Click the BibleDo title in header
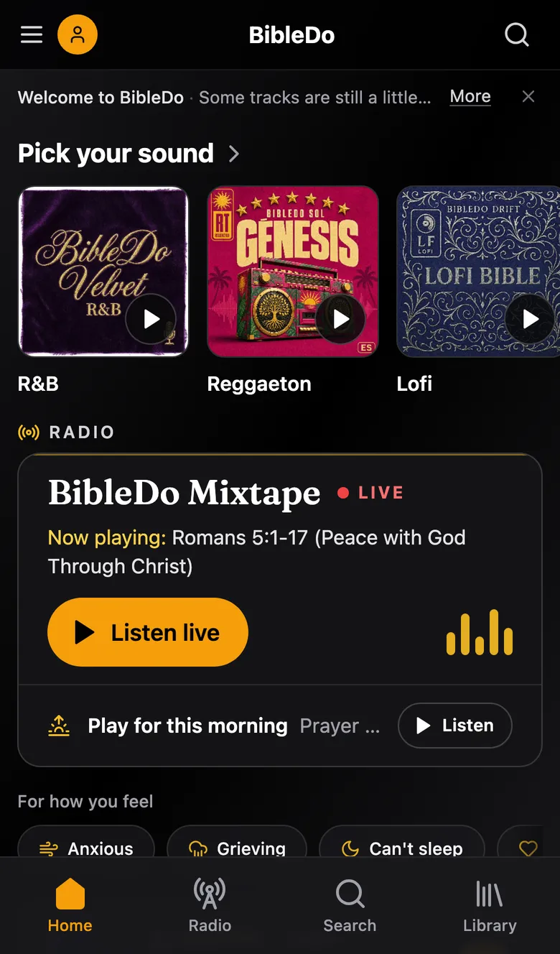 click(291, 35)
